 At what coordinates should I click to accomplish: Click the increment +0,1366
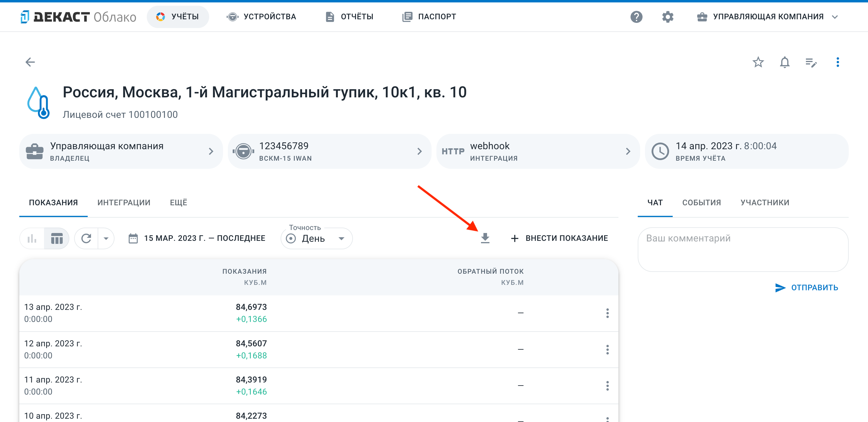point(251,319)
